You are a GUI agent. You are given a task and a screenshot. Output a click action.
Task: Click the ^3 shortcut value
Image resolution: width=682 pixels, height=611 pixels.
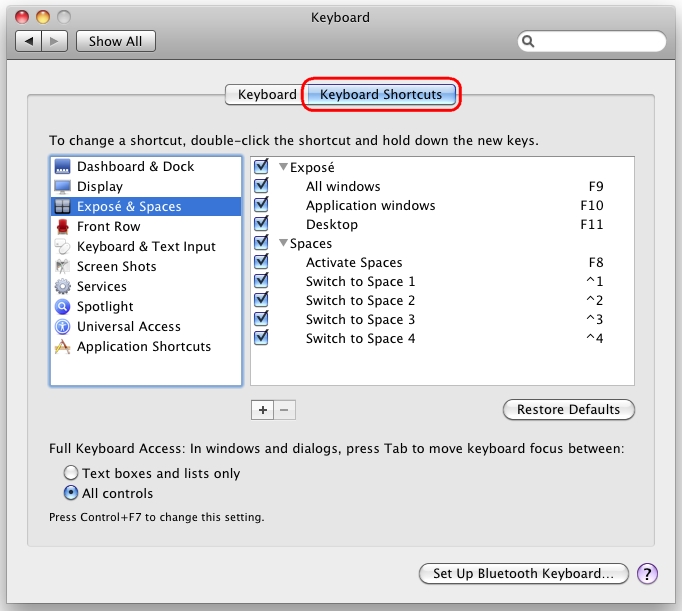click(595, 320)
